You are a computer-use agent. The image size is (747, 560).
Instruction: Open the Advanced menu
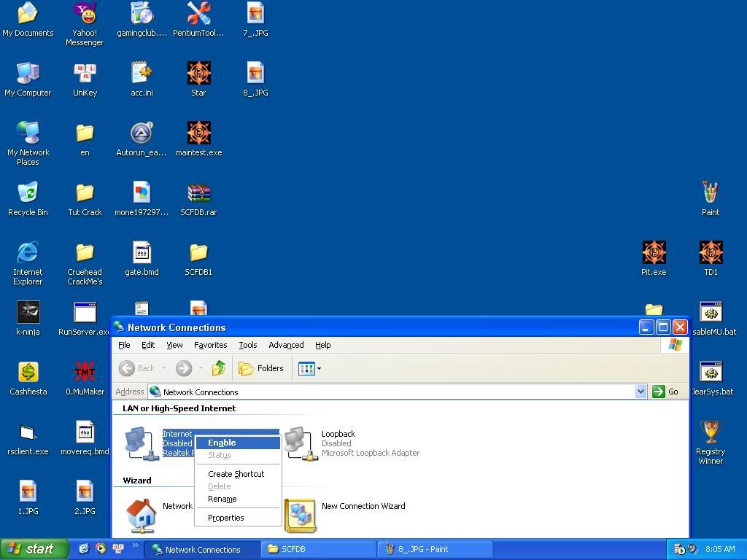[x=286, y=345]
